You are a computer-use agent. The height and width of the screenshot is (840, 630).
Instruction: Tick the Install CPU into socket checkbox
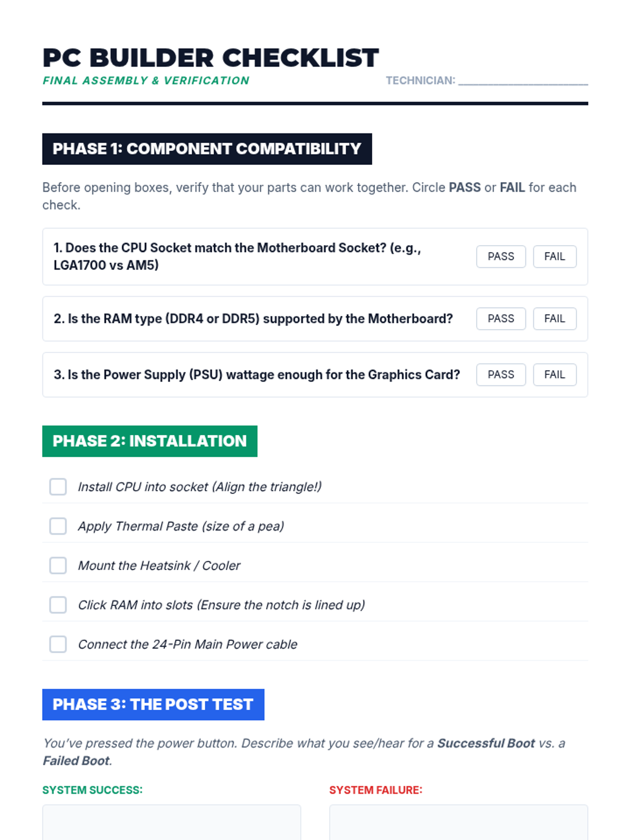[x=58, y=487]
